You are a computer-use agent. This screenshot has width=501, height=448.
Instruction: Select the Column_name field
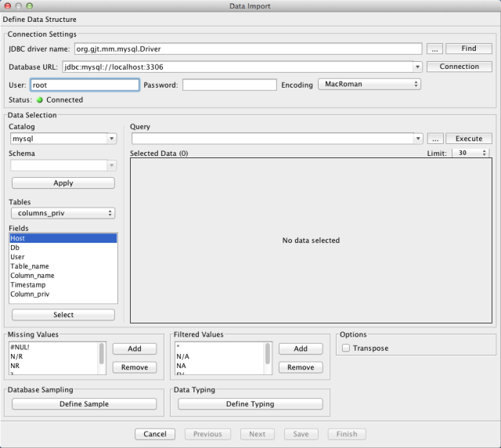(x=63, y=276)
